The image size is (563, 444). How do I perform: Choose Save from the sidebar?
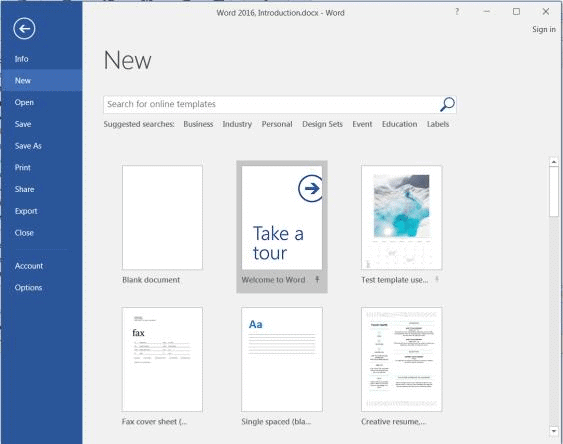coord(42,124)
